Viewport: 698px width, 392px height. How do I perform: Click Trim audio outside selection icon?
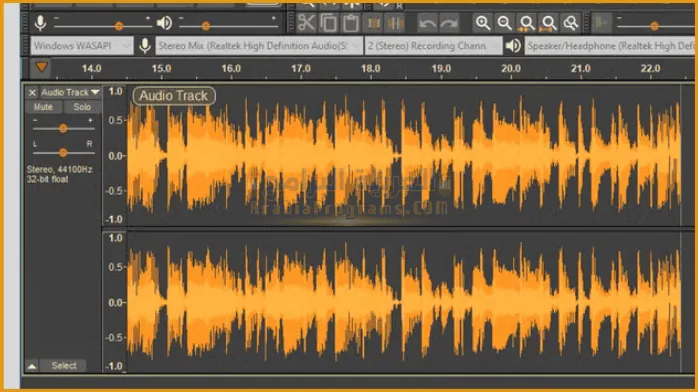[x=373, y=23]
